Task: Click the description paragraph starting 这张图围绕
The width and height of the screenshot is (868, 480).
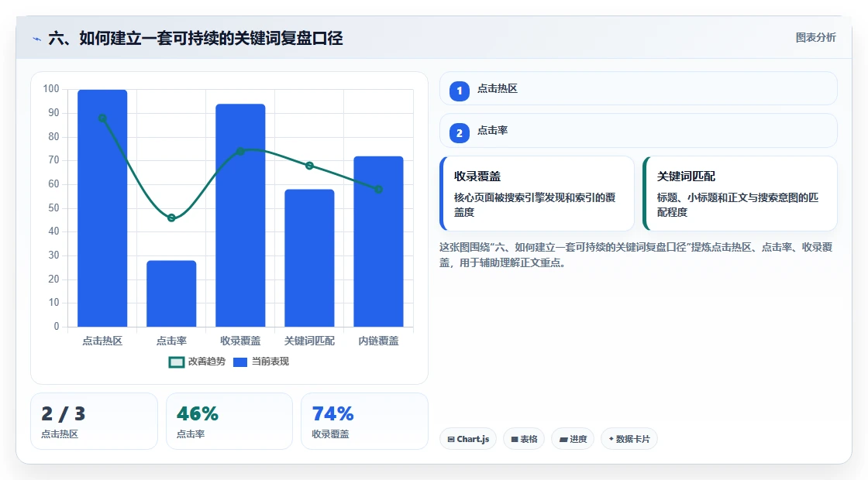Action: [x=636, y=255]
